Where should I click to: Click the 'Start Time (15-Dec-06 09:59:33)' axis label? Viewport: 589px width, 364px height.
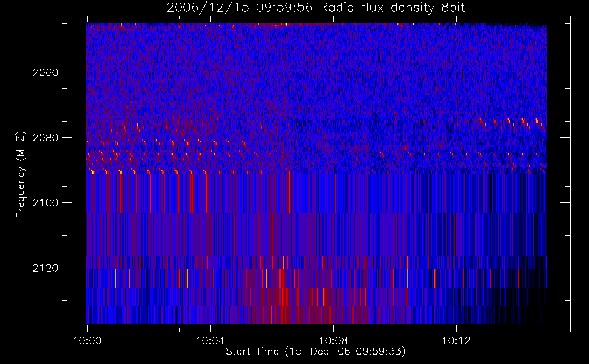click(x=316, y=352)
